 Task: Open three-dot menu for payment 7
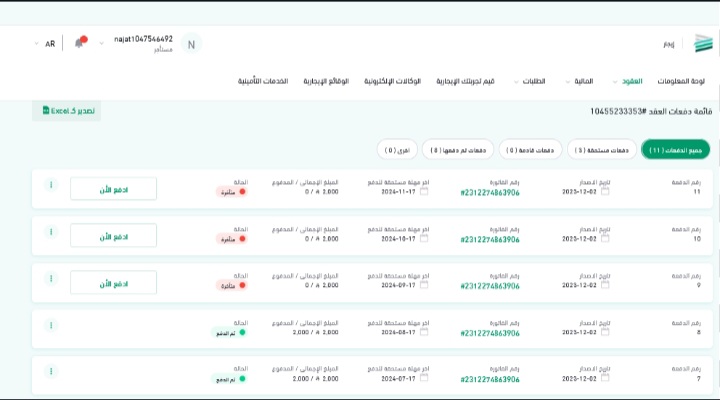[51, 371]
